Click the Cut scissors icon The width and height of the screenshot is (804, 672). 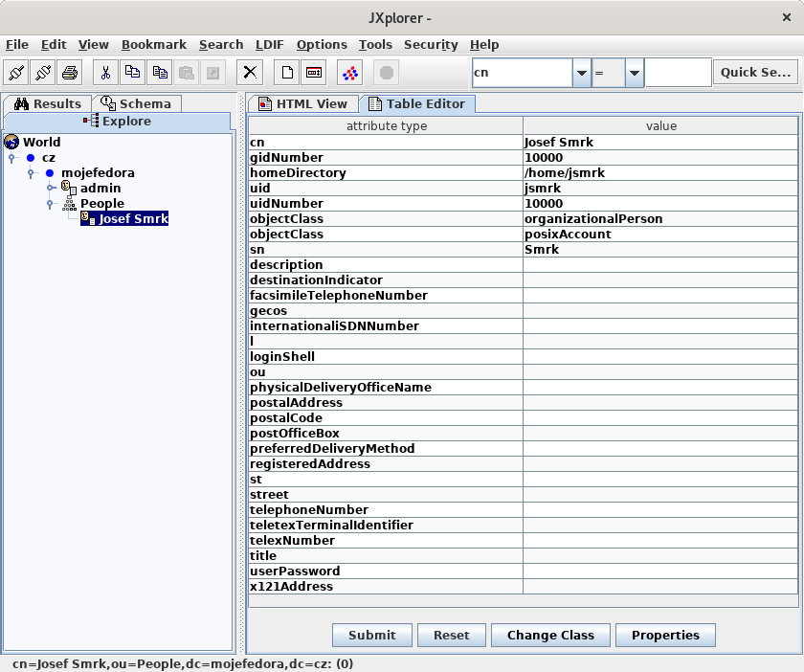(x=106, y=73)
